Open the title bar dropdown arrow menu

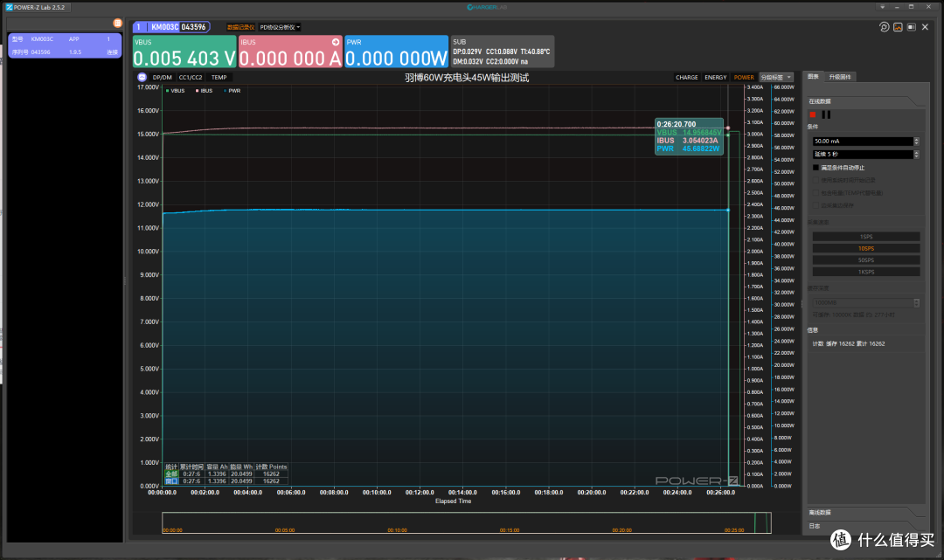(883, 7)
